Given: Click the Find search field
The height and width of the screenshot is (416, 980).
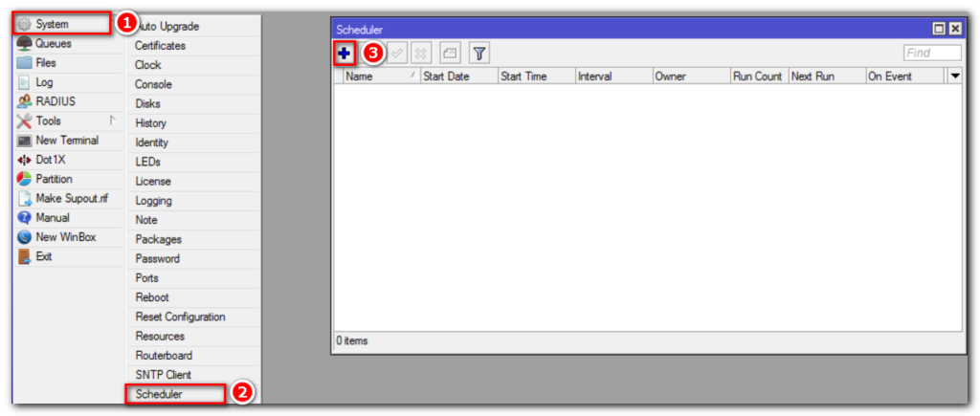Looking at the screenshot, I should (932, 54).
